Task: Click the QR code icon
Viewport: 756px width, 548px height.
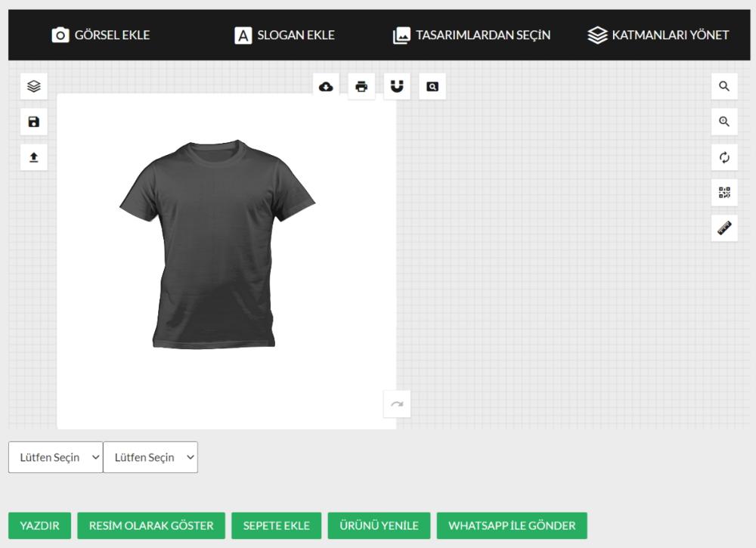Action: [x=724, y=193]
